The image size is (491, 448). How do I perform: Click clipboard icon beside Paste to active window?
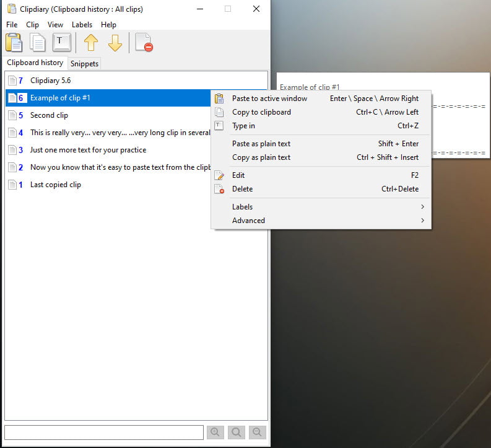219,99
